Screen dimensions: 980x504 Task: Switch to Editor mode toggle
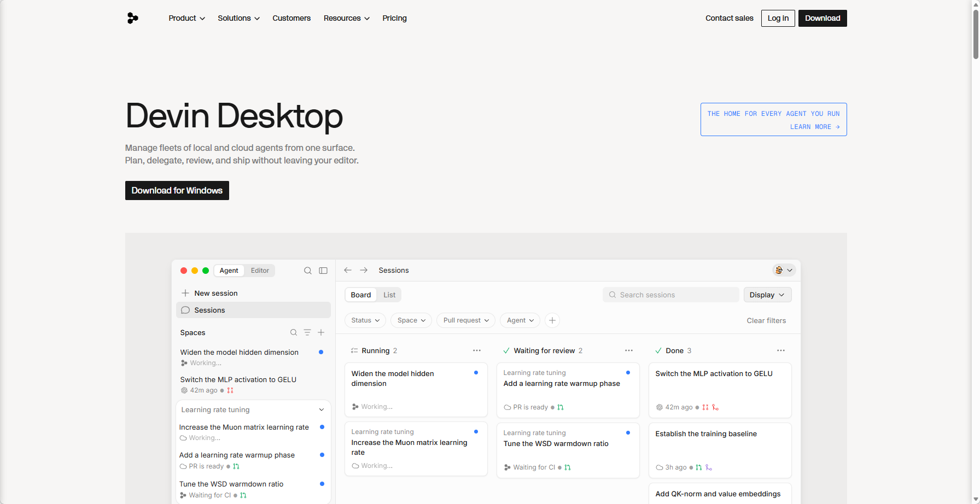260,271
